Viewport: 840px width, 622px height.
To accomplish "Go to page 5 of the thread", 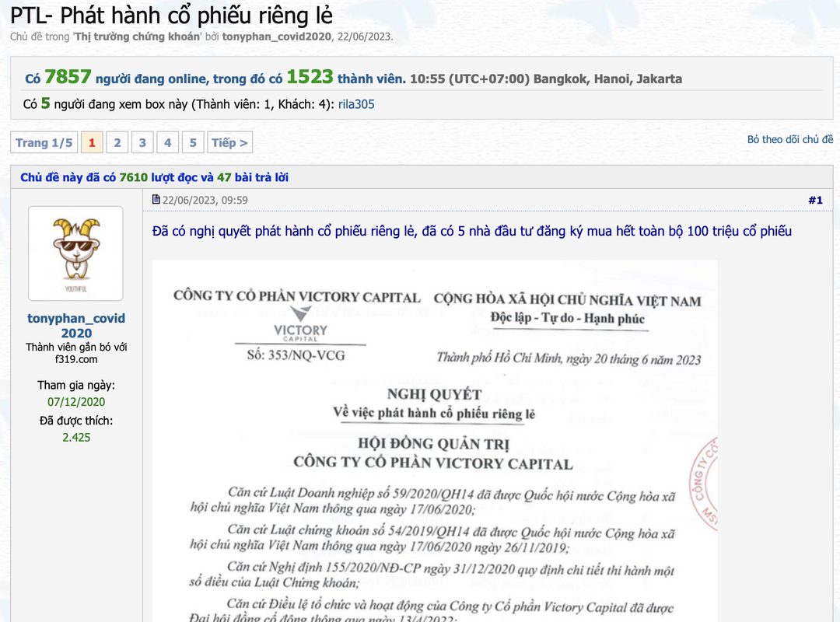I will click(193, 142).
